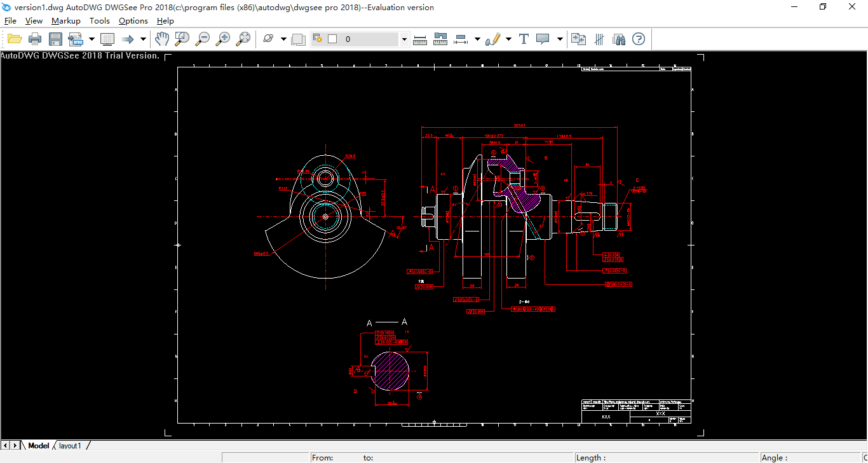The width and height of the screenshot is (868, 463).
Task: Expand the comment callout dropdown arrow
Action: 559,39
